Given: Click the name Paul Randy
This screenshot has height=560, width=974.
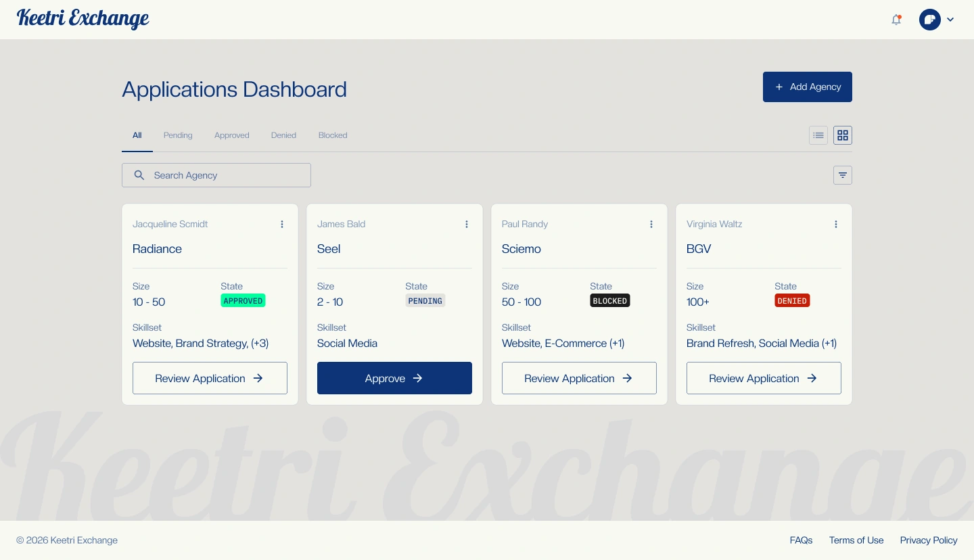Looking at the screenshot, I should tap(525, 224).
